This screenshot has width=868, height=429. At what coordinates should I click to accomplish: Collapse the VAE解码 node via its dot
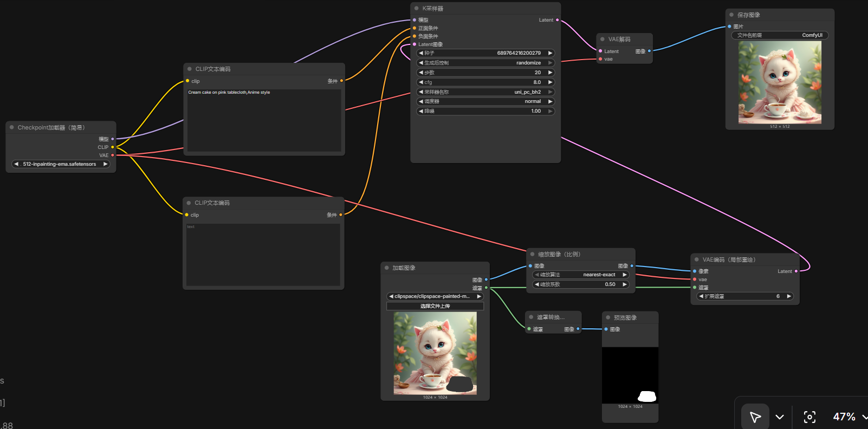[x=602, y=39]
